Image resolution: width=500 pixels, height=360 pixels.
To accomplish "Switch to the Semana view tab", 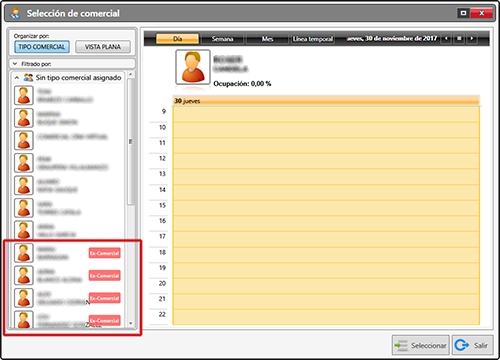I will click(222, 39).
